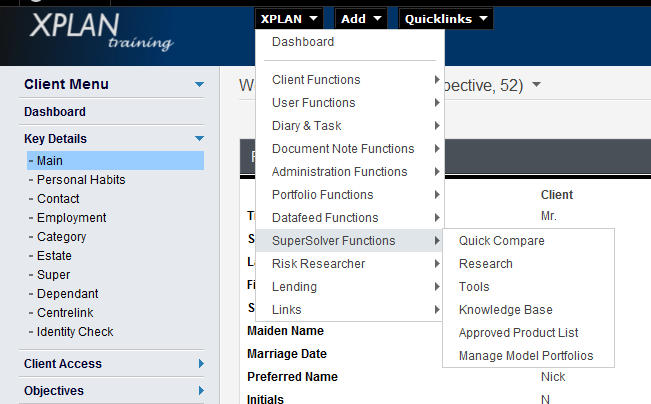
Task: Click the Preferred Name field label
Action: [x=292, y=377]
